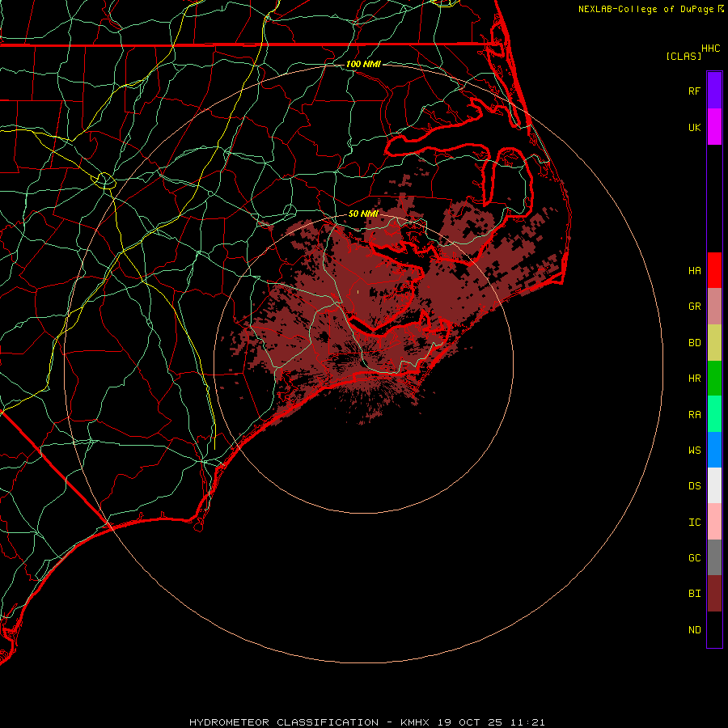This screenshot has height=728, width=728.
Task: Click the 100 NMI range ring label
Action: (363, 64)
